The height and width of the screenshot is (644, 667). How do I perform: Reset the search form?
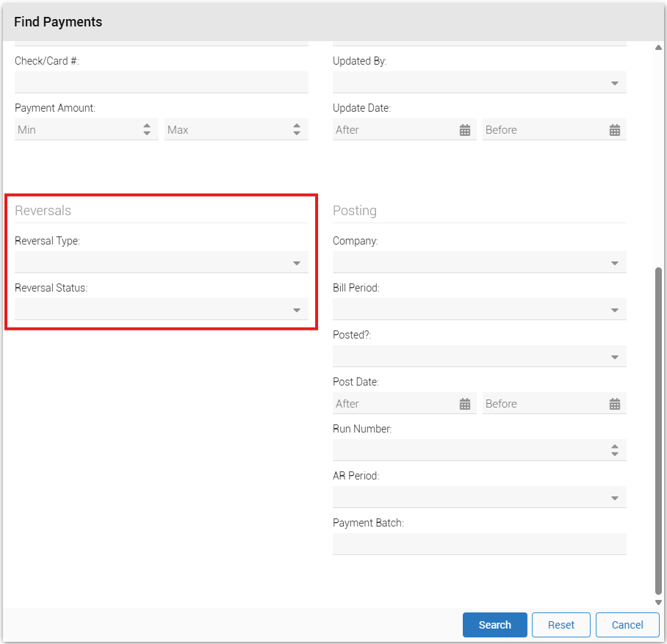(560, 625)
